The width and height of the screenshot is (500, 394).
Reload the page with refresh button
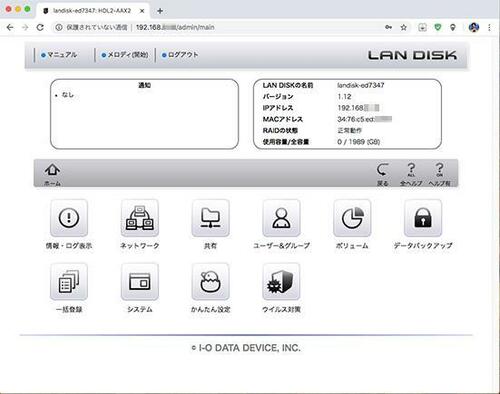(40, 27)
